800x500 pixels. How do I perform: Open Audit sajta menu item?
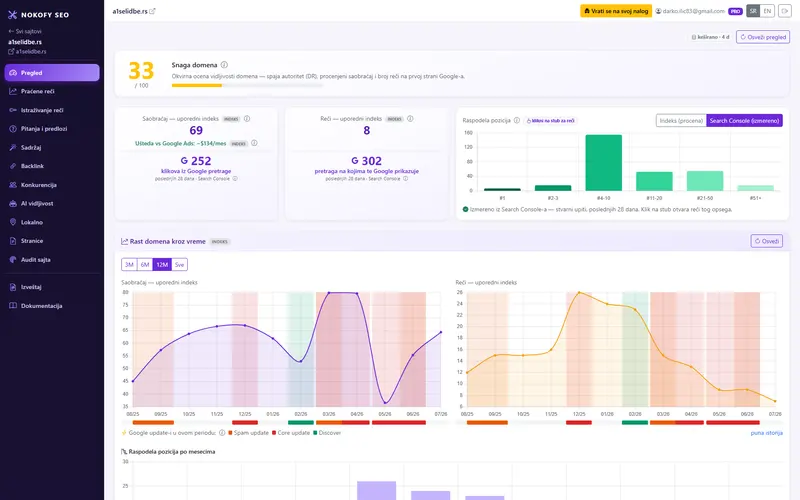pos(52,260)
